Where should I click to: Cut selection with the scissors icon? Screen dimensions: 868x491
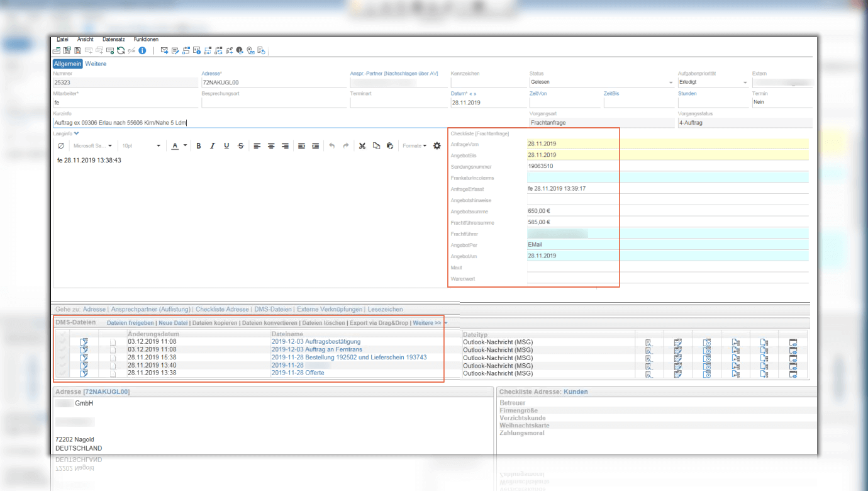[362, 146]
